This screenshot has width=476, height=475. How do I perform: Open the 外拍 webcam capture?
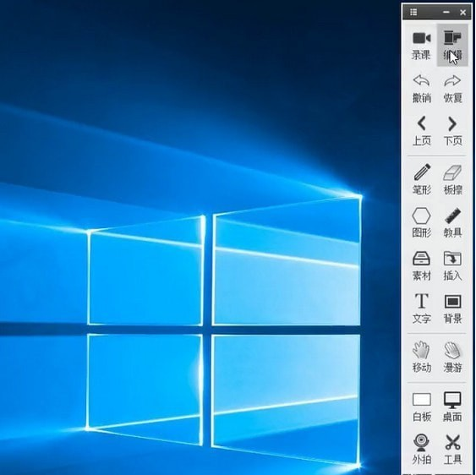[x=421, y=449]
